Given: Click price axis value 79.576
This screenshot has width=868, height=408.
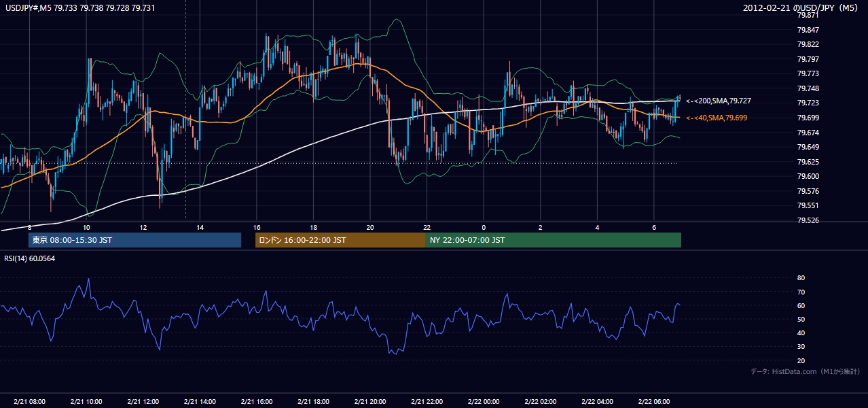Looking at the screenshot, I should click(x=808, y=191).
